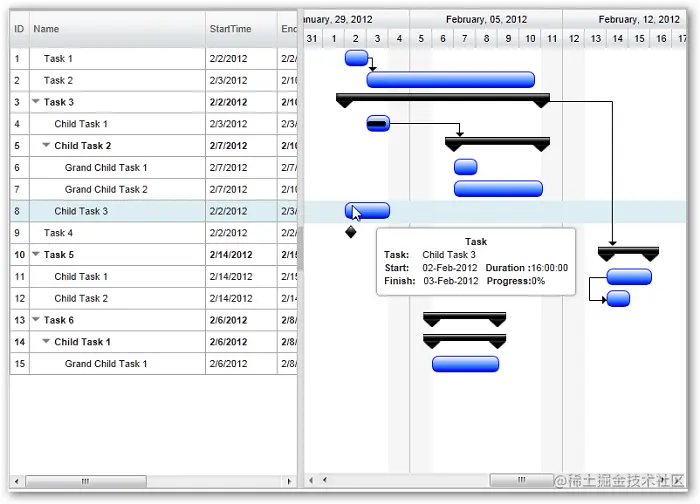The image size is (700, 504).
Task: Select the Task 2 name cell
Action: pos(117,80)
